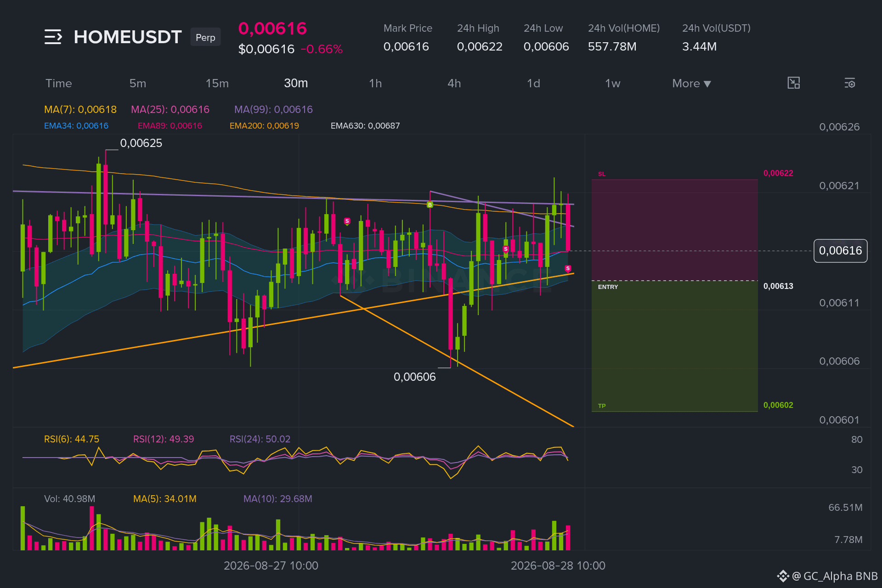
Task: Switch to the 1w timeframe
Action: point(612,83)
